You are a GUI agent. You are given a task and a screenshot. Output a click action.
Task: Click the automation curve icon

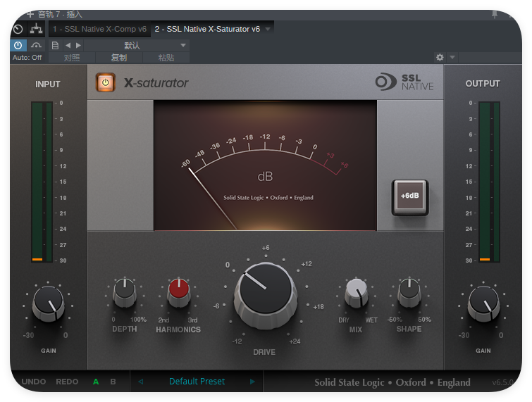[x=36, y=45]
